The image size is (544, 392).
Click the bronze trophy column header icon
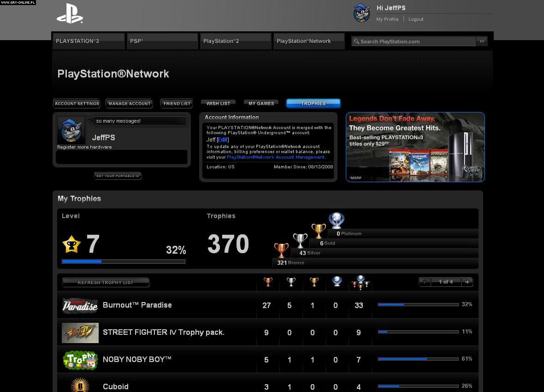(x=268, y=282)
